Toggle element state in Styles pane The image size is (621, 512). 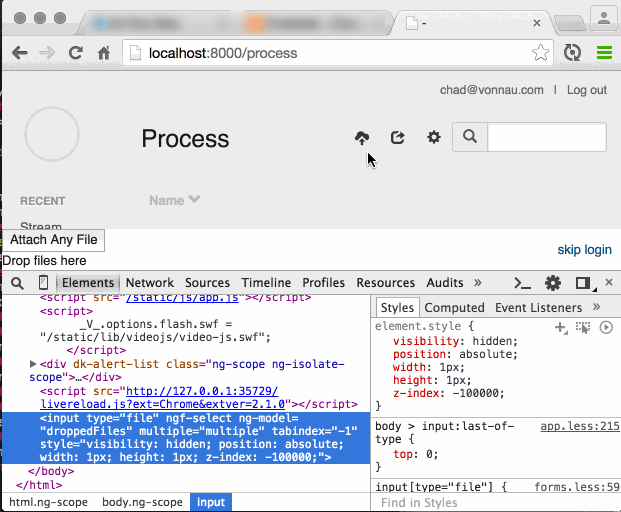(x=583, y=327)
